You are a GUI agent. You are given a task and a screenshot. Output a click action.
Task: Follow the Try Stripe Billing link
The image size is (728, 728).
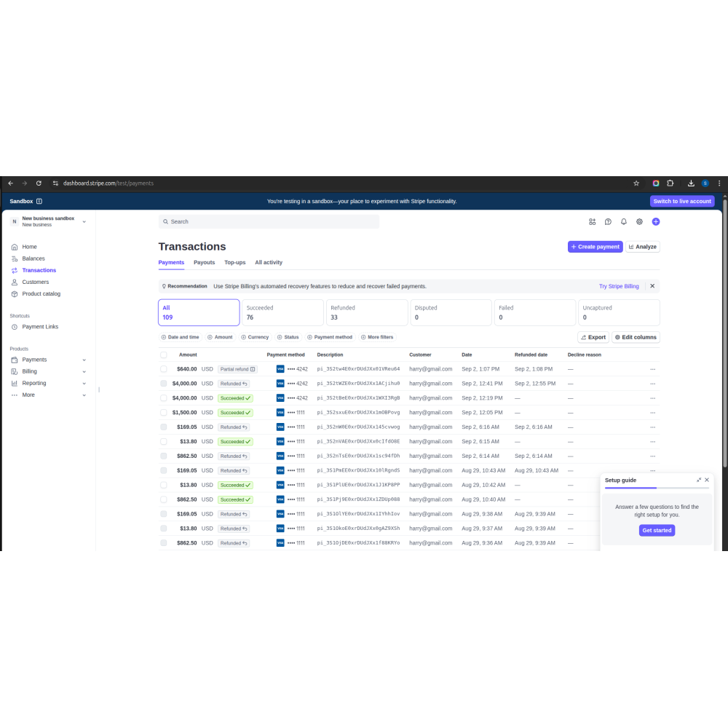pyautogui.click(x=619, y=287)
